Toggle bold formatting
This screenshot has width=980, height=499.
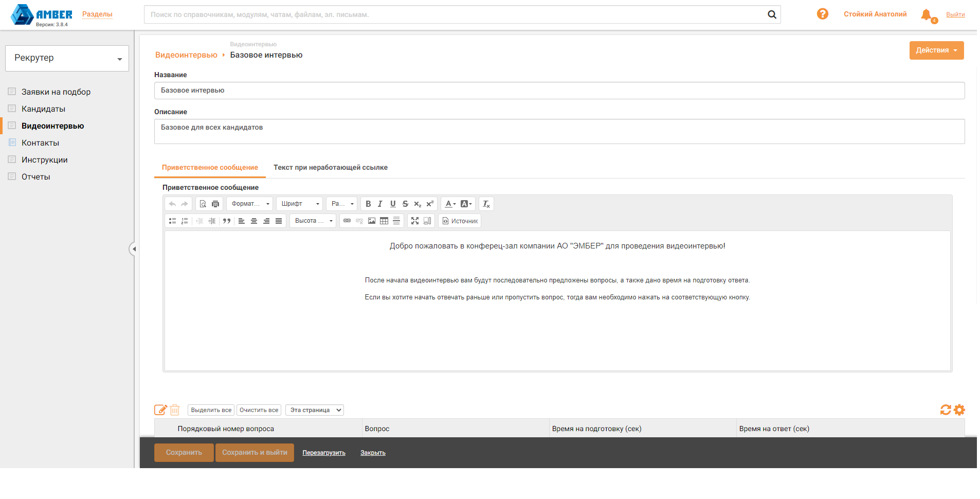point(368,204)
